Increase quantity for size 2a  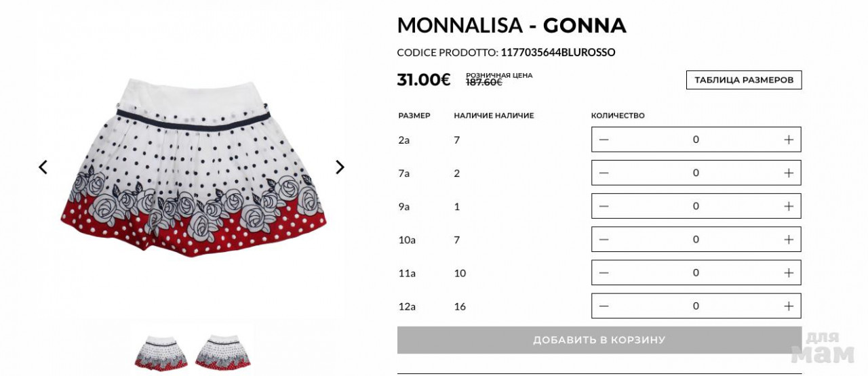coord(788,140)
